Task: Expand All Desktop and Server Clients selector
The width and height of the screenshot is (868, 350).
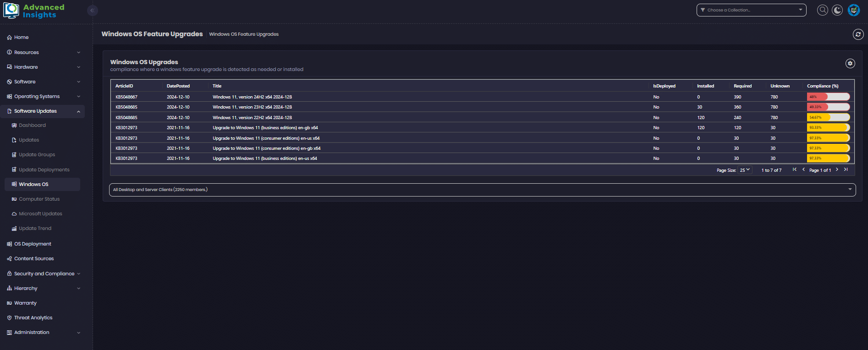Action: (x=482, y=190)
